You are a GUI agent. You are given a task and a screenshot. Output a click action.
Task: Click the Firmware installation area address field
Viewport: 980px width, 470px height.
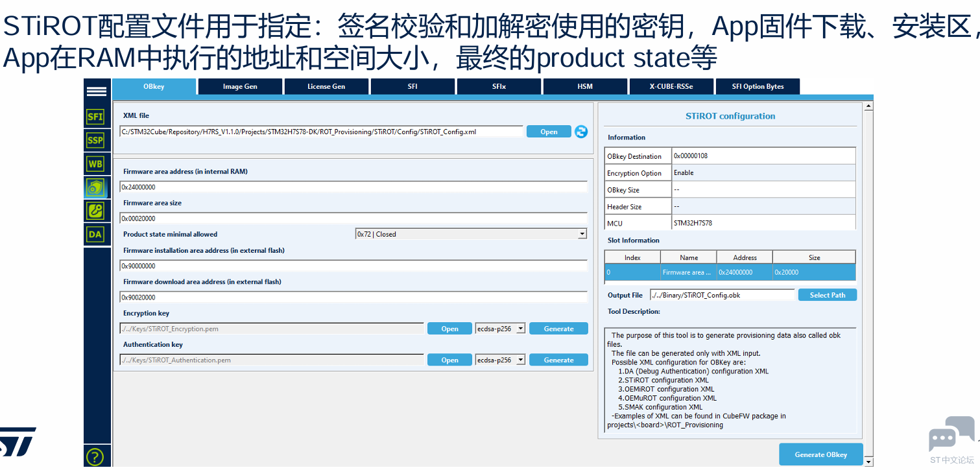353,266
